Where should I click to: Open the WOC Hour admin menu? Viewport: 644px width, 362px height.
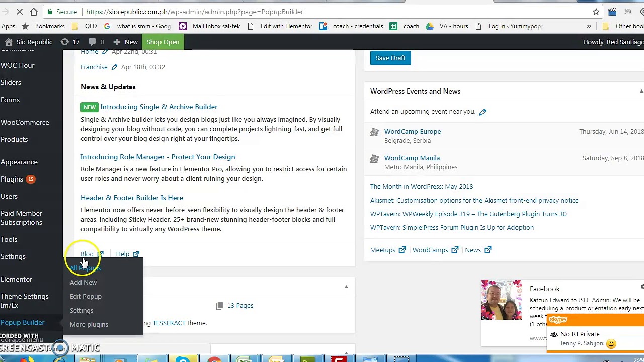[x=18, y=65]
